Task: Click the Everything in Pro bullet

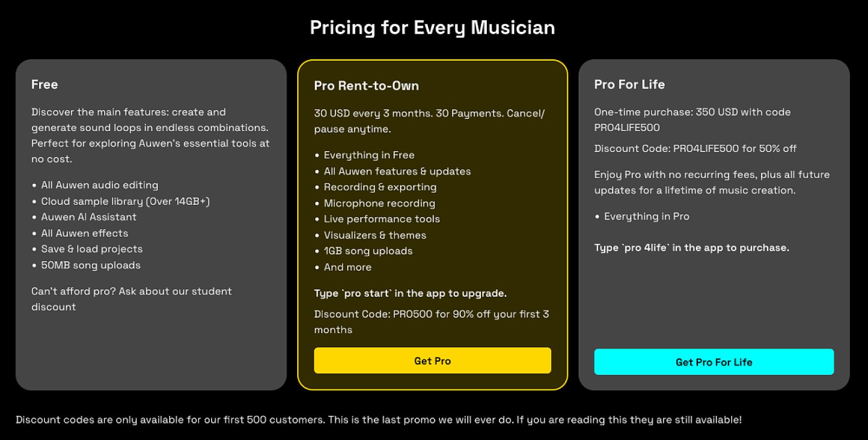Action: point(647,217)
